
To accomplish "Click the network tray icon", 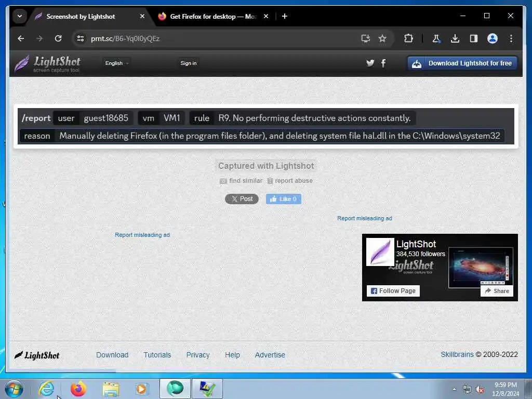I will 467,390.
